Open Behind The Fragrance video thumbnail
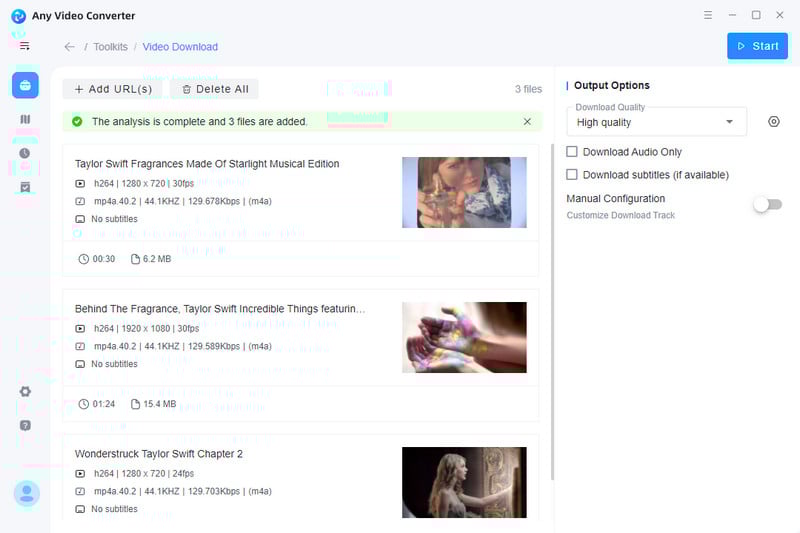The width and height of the screenshot is (800, 533). pyautogui.click(x=464, y=337)
